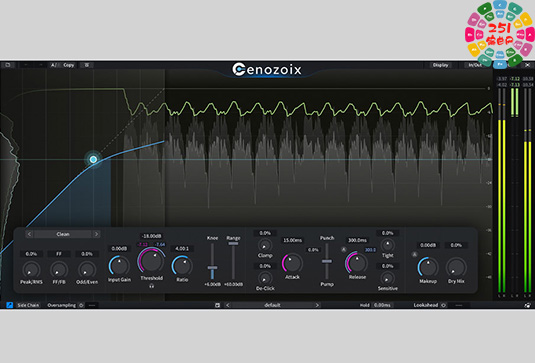The image size is (535, 363).
Task: Open the default preset list
Action: pos(272,305)
